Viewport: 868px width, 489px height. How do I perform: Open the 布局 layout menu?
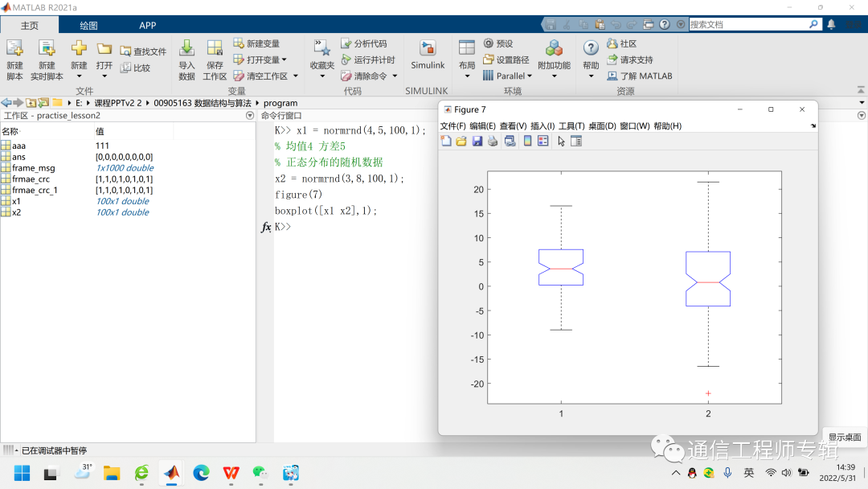click(x=467, y=60)
